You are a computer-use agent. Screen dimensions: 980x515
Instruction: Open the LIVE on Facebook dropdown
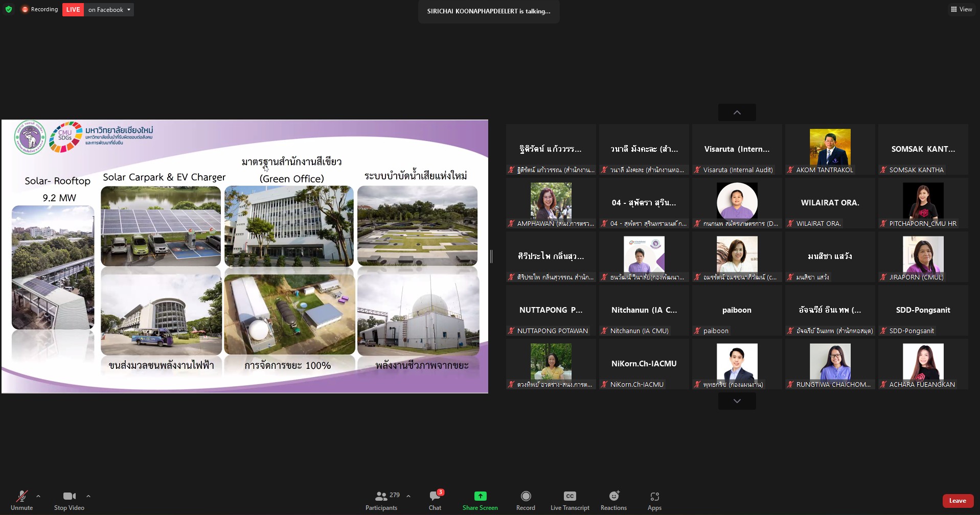coord(128,10)
